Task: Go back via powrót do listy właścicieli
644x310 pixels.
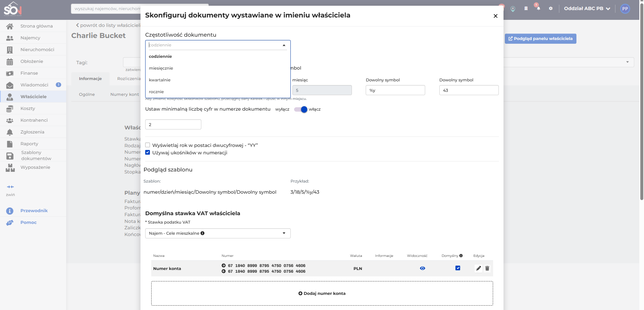Action: [108, 25]
